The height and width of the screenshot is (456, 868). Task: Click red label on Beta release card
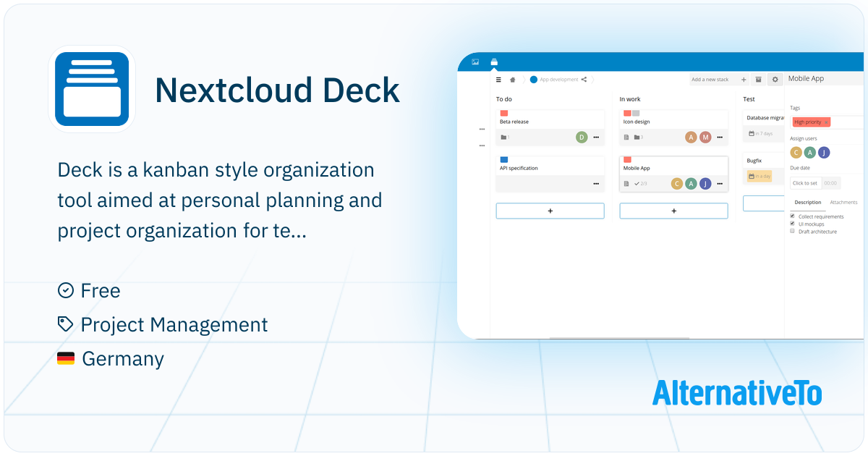pyautogui.click(x=503, y=113)
